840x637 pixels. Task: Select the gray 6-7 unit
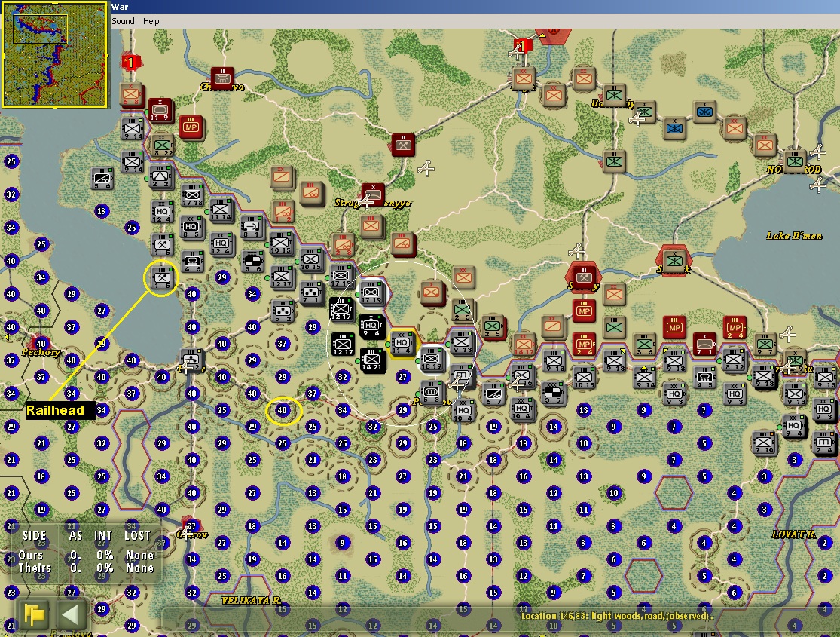pyautogui.click(x=493, y=394)
